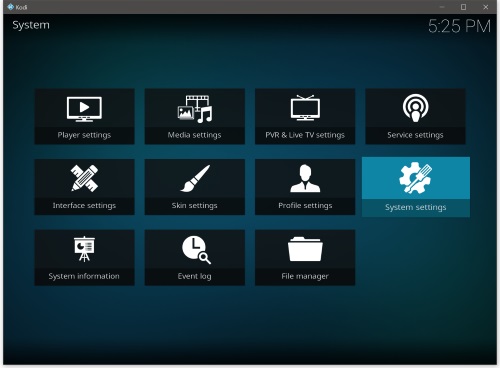This screenshot has width=500, height=368.
Task: Select the Service settings broadcast icon
Action: (x=415, y=108)
